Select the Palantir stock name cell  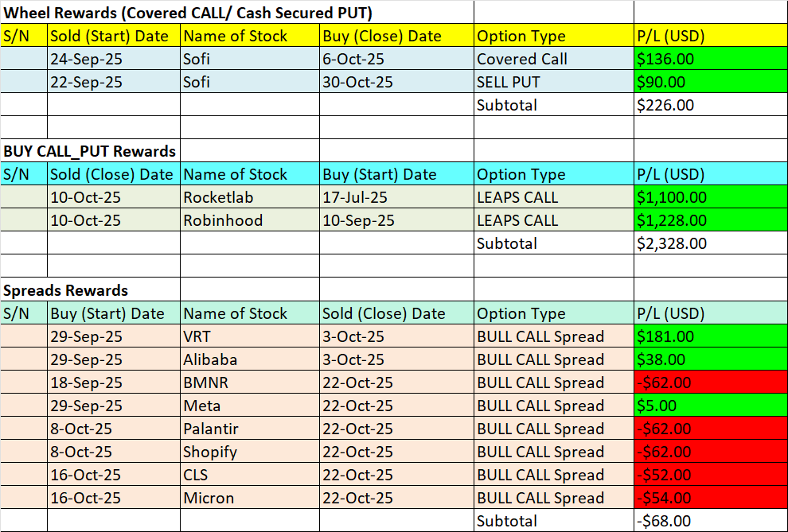(x=249, y=429)
